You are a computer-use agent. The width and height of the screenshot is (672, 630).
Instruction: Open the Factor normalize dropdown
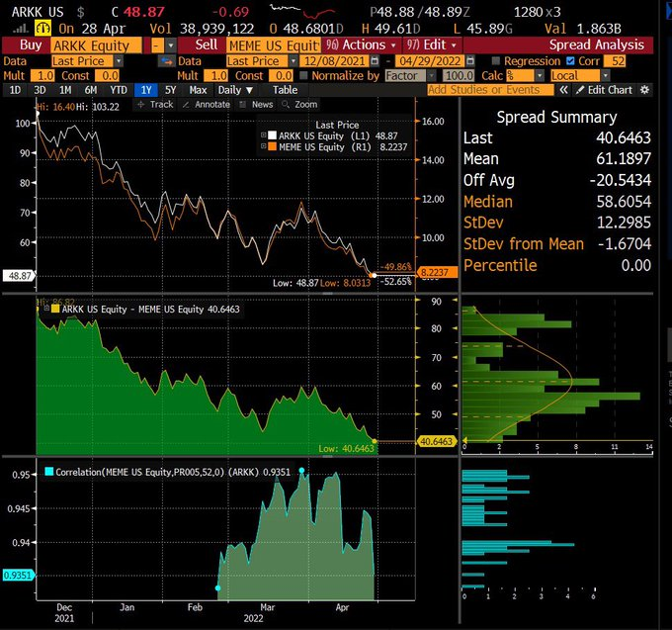pyautogui.click(x=432, y=75)
